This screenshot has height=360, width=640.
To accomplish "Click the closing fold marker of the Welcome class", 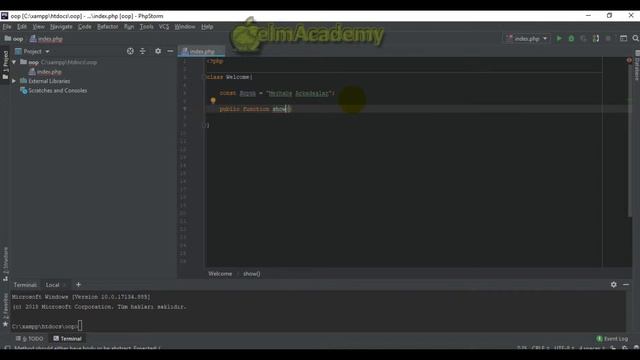I will [204, 125].
